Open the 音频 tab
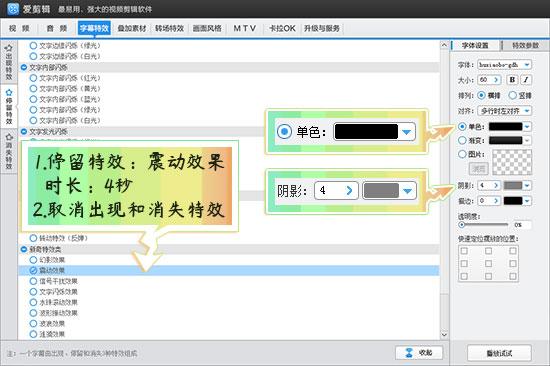Screen dimensions: 550x366 56,28
